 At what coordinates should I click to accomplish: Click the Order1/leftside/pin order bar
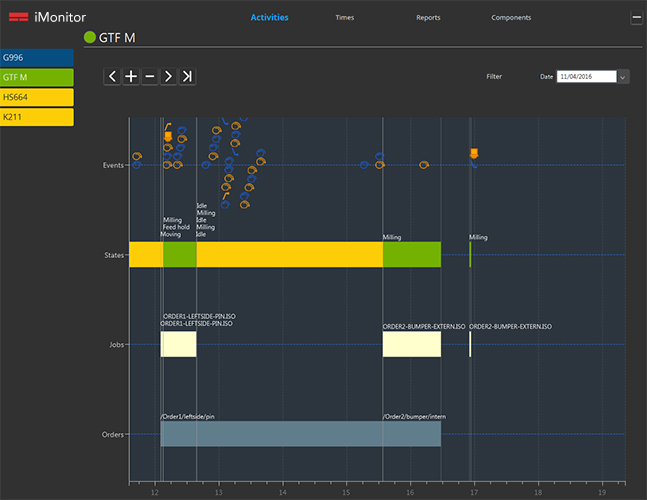coord(271,433)
